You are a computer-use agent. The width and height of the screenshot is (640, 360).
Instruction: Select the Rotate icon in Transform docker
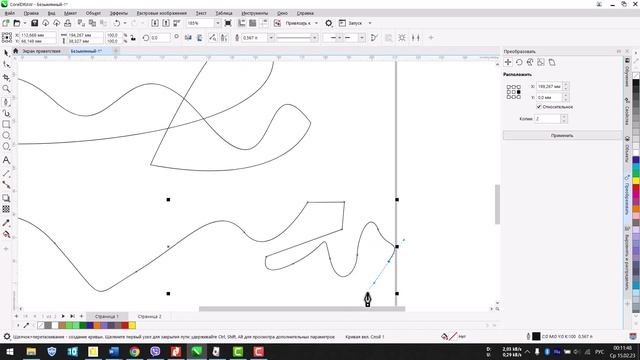coord(519,62)
